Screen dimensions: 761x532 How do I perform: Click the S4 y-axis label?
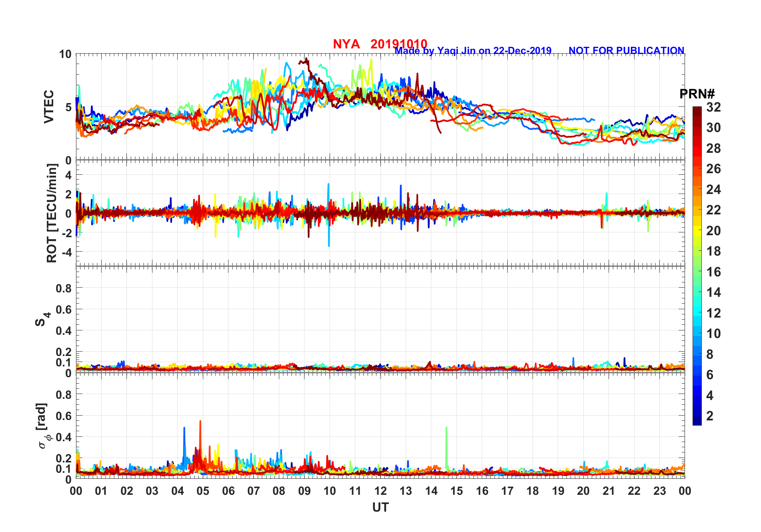[42, 319]
